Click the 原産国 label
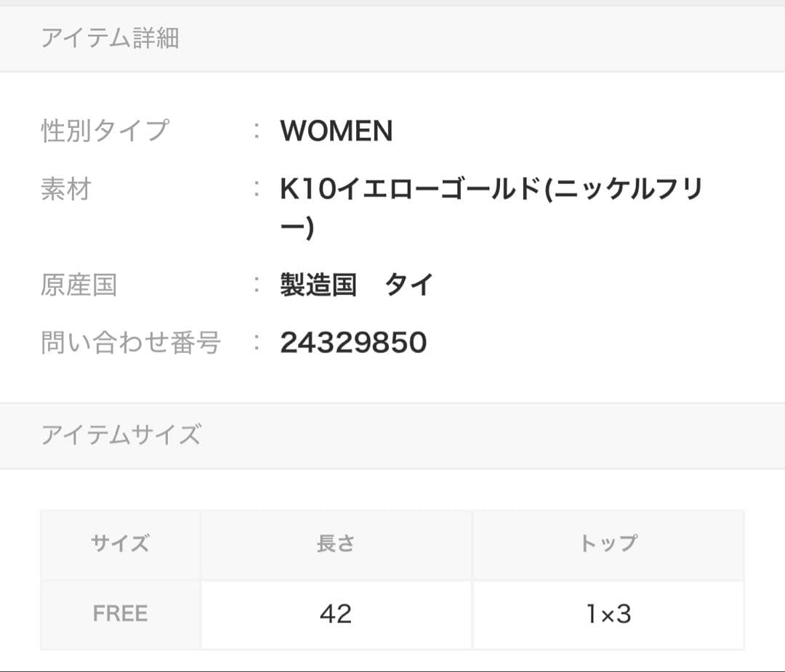Image resolution: width=785 pixels, height=672 pixels. click(x=78, y=285)
